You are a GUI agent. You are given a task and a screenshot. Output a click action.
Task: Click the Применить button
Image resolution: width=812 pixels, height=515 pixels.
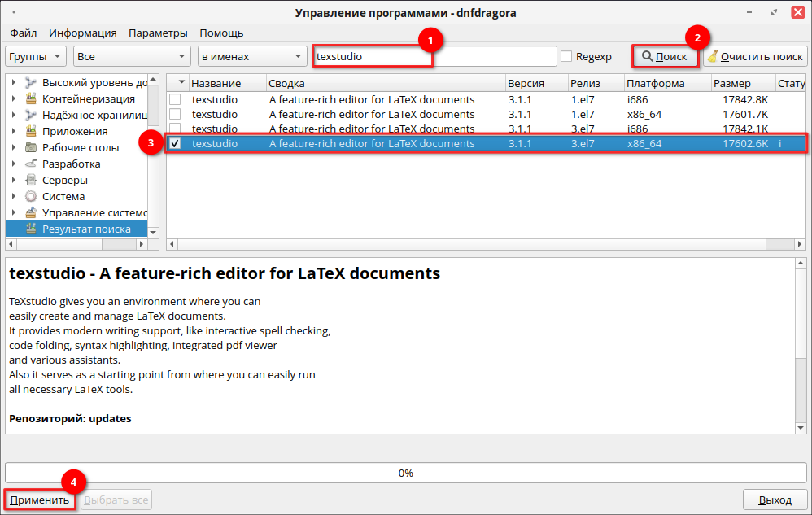[39, 500]
